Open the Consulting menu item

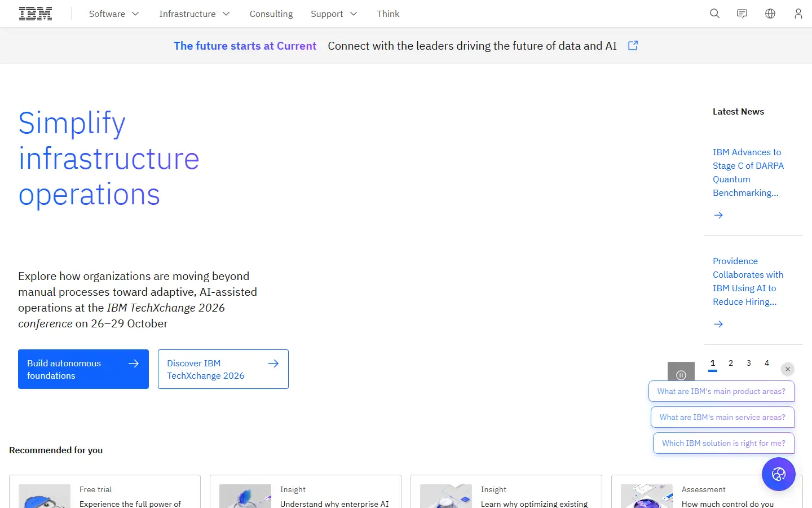click(271, 14)
